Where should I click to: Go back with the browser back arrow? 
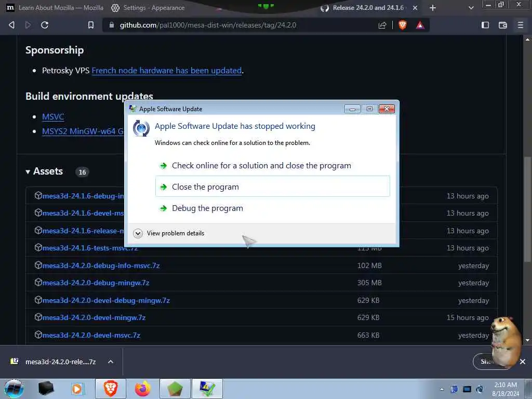tap(11, 25)
